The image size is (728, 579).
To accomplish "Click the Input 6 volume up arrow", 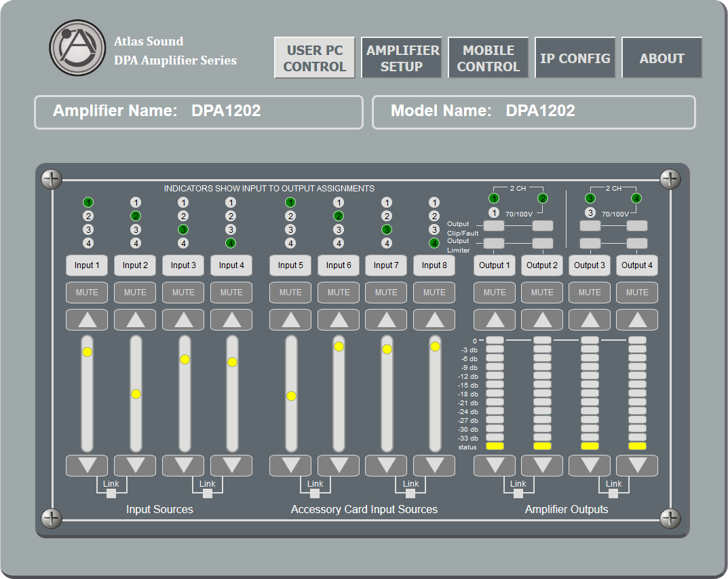I will tap(339, 320).
